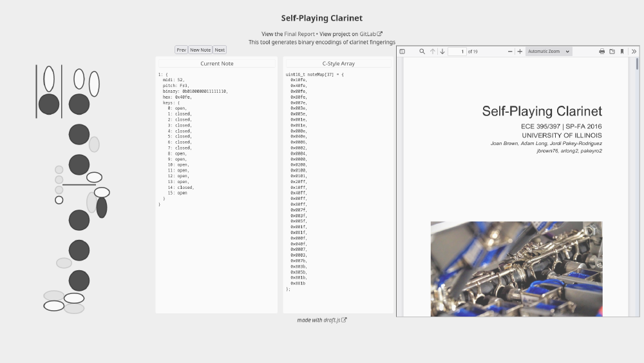Toggle the A key oval above first finger hole
The width and height of the screenshot is (644, 363).
click(x=79, y=79)
